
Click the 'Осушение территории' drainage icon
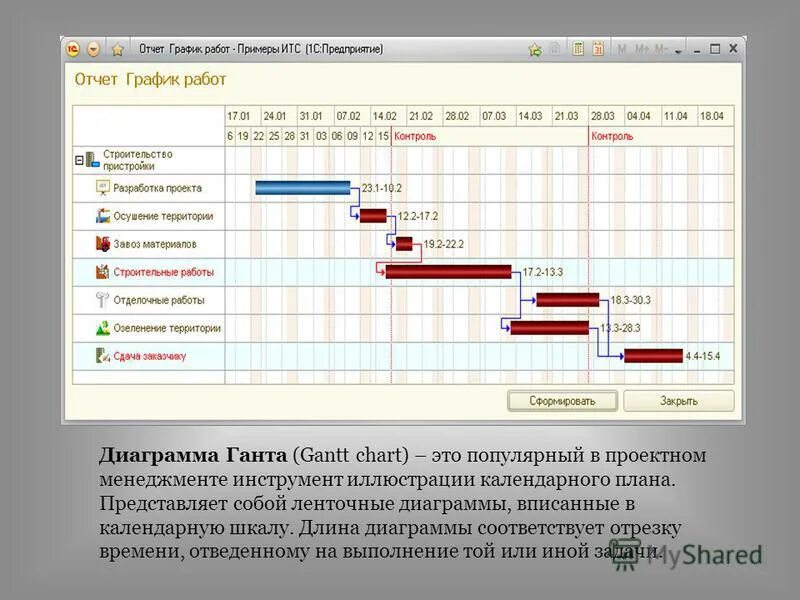pos(101,215)
